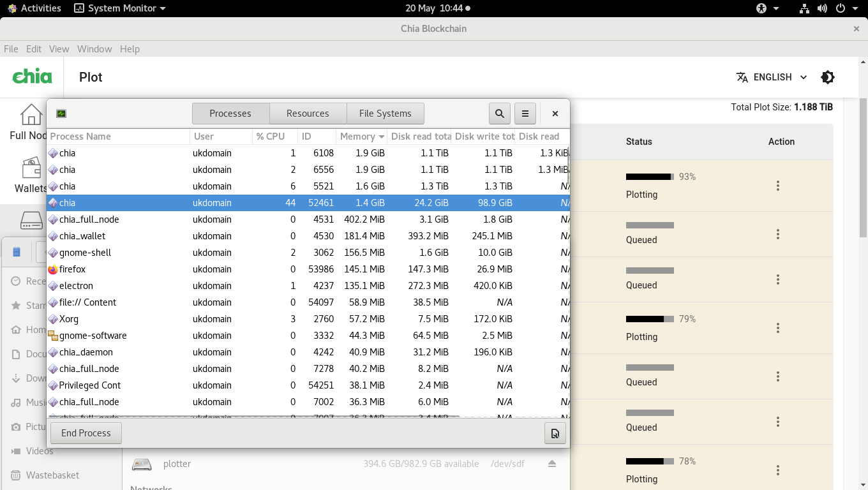Select the chia process with ID 6108
This screenshot has width=868, height=490.
tap(308, 153)
